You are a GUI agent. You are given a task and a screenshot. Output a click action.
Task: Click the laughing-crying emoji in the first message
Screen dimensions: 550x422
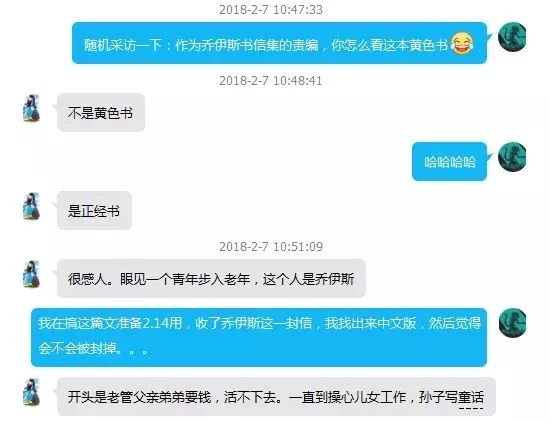(462, 43)
